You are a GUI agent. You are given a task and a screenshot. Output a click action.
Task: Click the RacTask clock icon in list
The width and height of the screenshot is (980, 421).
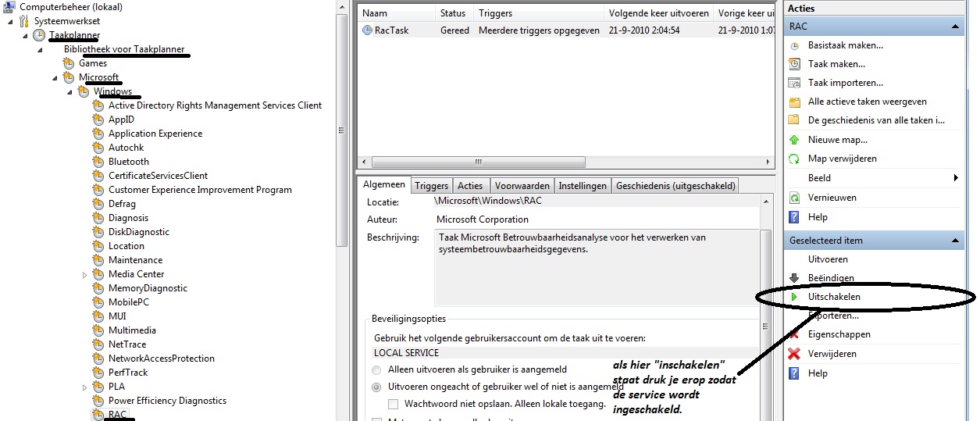[368, 30]
